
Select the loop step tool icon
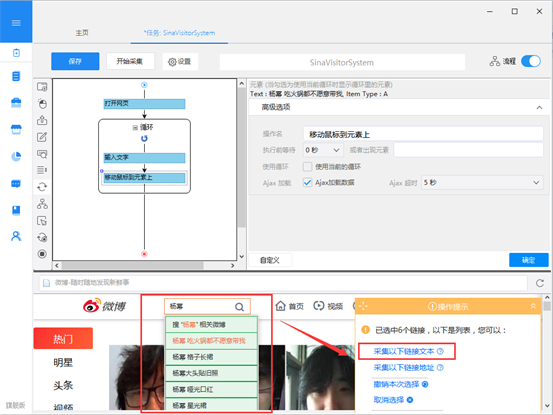coord(42,187)
